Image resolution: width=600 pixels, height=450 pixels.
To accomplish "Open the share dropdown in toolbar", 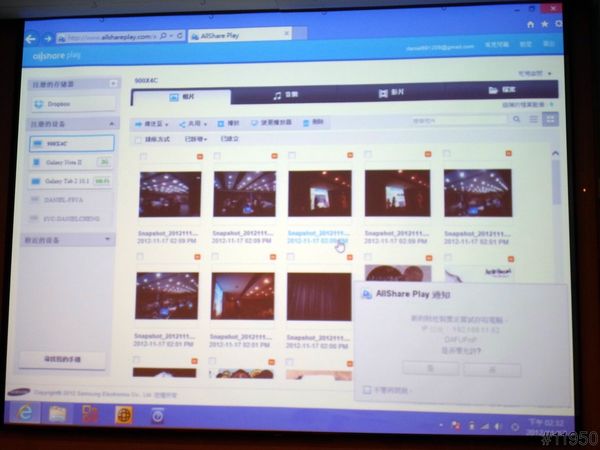I will point(193,124).
